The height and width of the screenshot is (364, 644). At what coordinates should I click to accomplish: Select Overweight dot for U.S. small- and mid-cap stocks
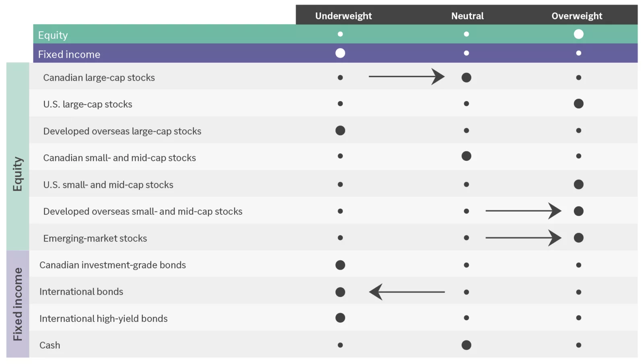tap(578, 185)
